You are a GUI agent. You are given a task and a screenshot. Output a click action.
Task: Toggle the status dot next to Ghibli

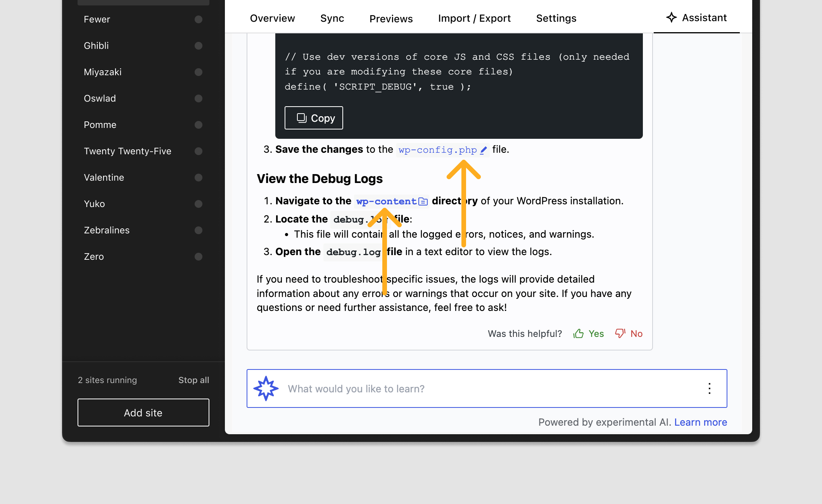tap(198, 45)
